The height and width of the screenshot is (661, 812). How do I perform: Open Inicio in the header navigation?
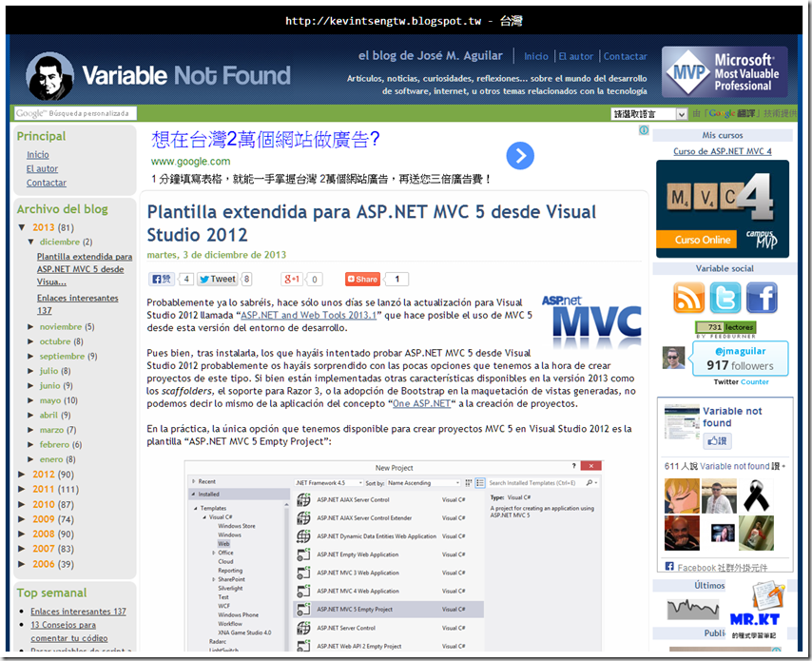536,56
